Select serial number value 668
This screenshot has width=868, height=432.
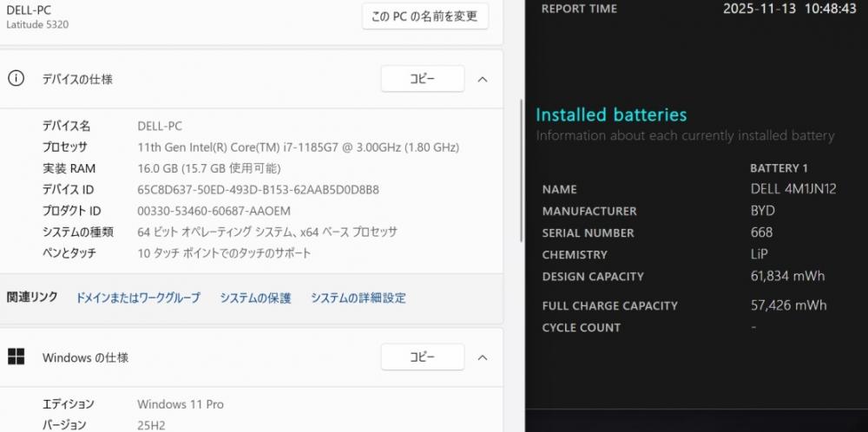click(762, 232)
